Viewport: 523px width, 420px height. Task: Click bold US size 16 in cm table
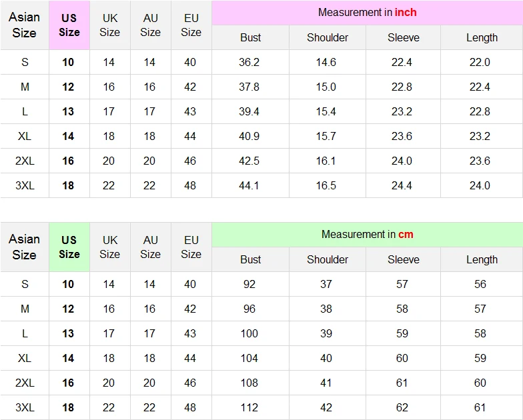point(68,383)
